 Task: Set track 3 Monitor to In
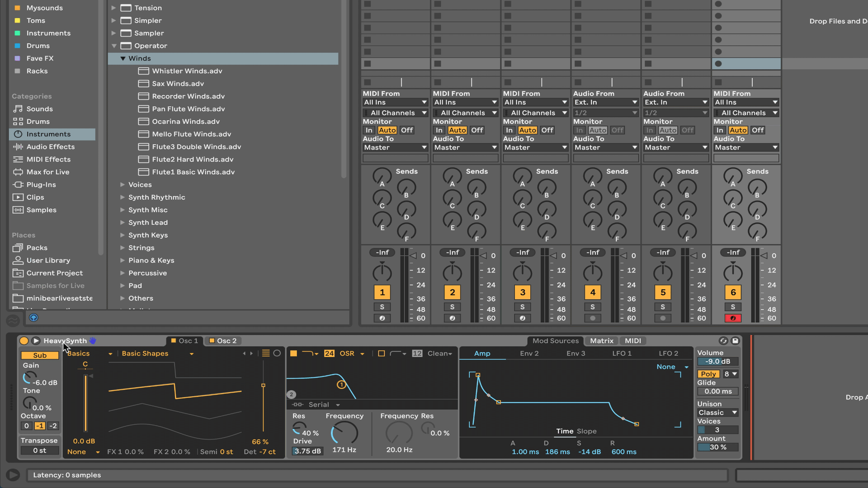pos(509,130)
